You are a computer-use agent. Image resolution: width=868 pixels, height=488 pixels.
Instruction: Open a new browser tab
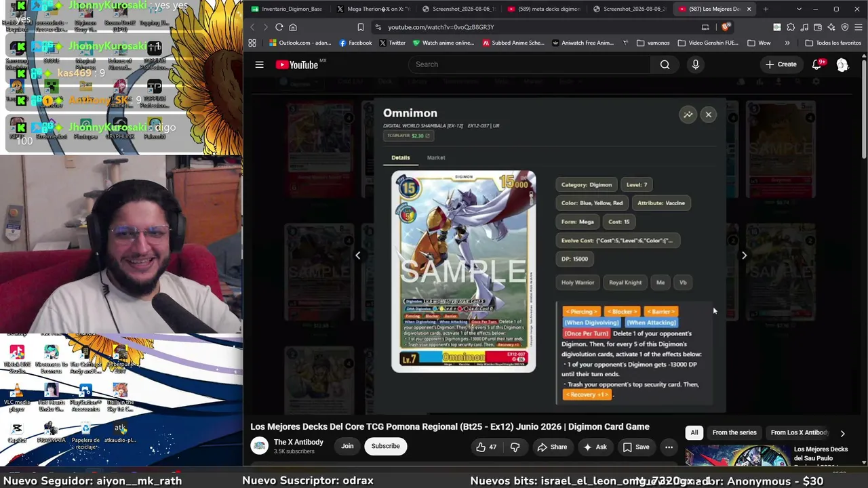(x=766, y=9)
